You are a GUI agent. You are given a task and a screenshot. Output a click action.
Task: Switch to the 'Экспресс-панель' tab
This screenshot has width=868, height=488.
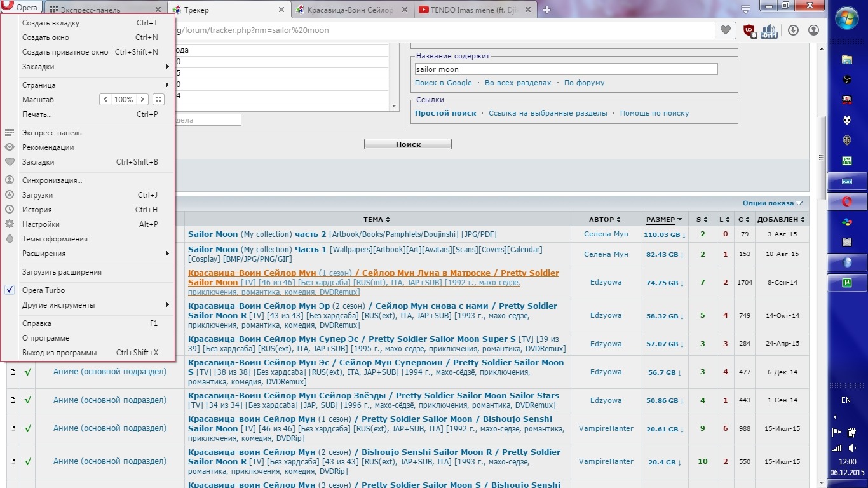[x=105, y=10]
